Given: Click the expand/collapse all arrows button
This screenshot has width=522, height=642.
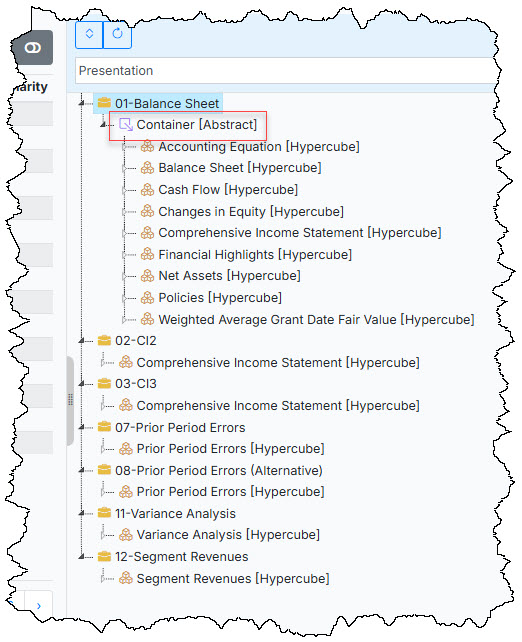Looking at the screenshot, I should (89, 34).
